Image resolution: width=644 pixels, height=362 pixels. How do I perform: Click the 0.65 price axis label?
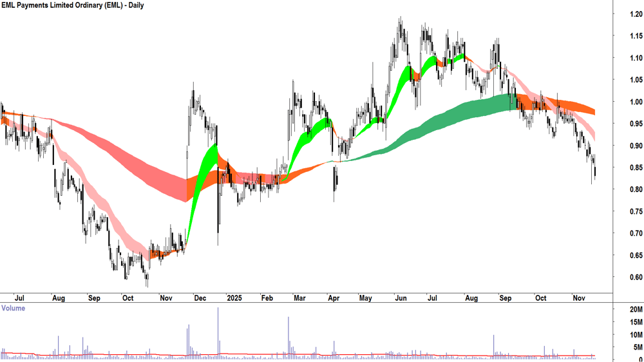coord(636,256)
